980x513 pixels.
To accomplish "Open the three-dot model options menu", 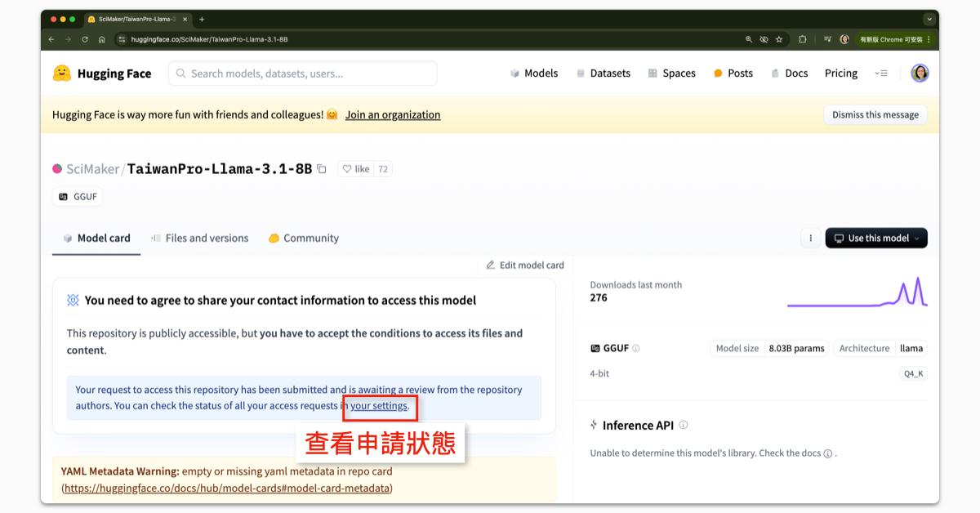I will tap(810, 239).
